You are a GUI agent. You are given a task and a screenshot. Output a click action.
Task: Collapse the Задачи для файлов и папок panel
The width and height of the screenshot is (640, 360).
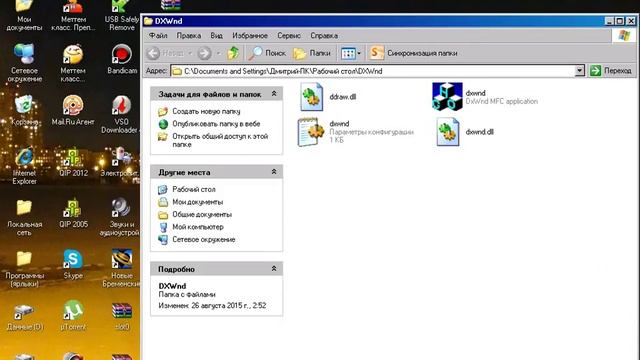(274, 94)
